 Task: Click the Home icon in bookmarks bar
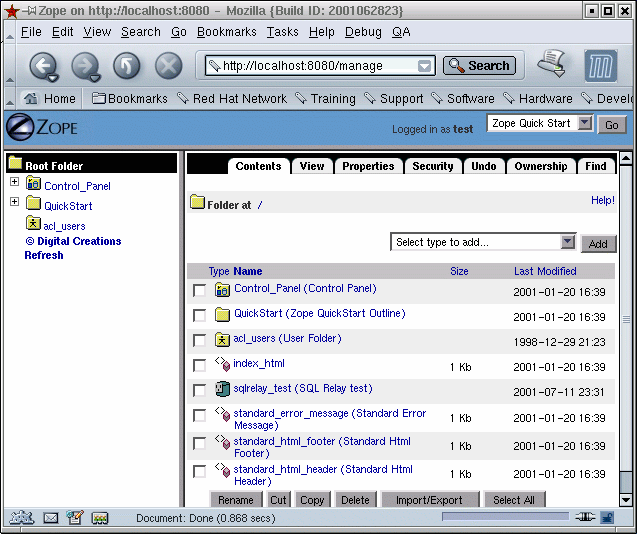[x=31, y=99]
